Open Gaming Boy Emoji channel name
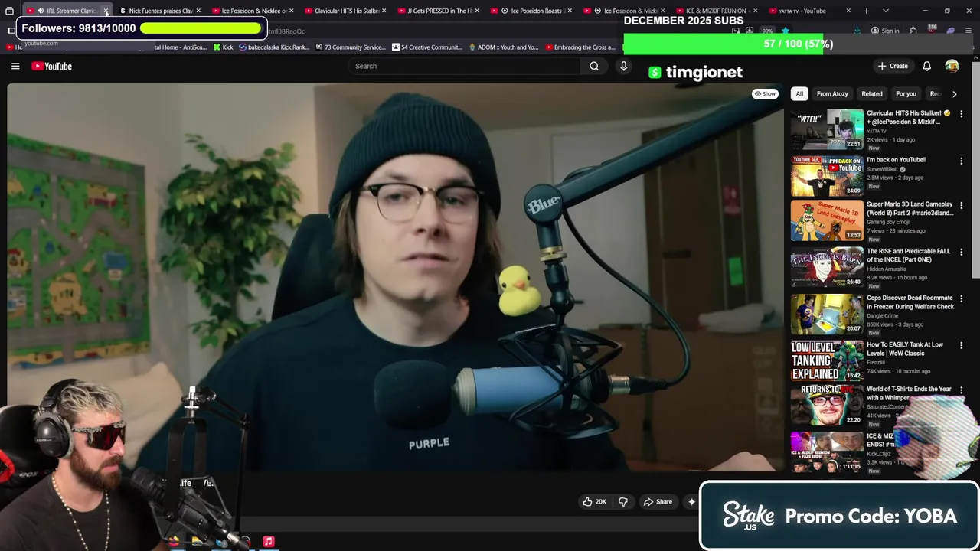 coord(888,222)
